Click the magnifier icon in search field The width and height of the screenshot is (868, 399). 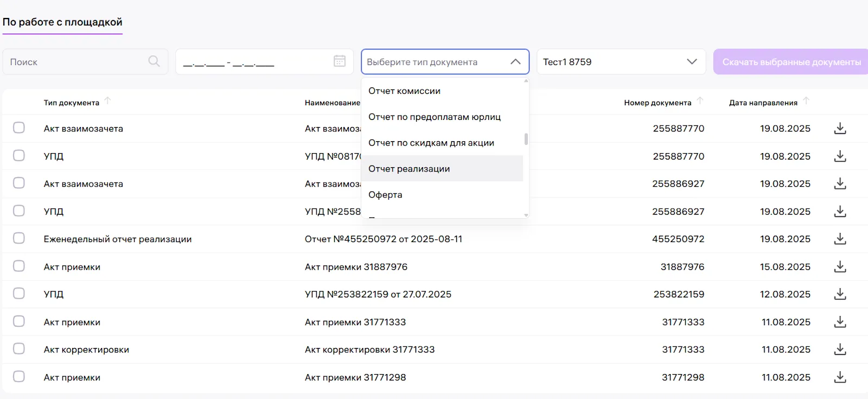pos(154,61)
